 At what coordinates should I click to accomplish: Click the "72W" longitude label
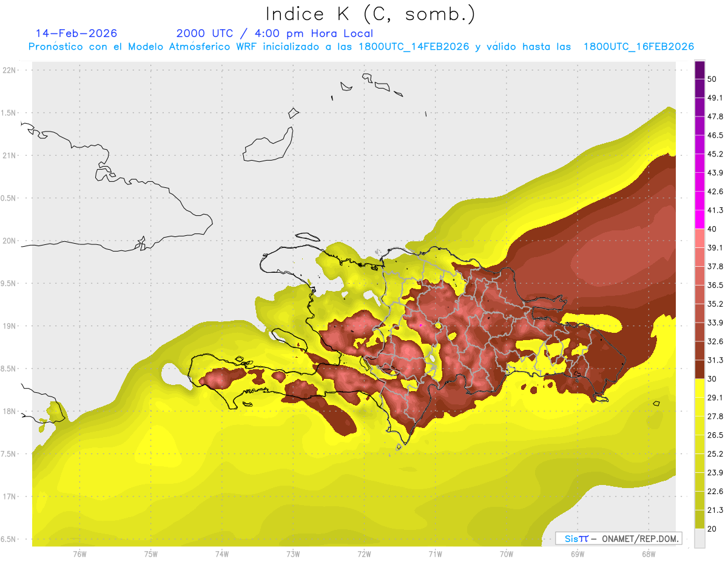(x=364, y=554)
